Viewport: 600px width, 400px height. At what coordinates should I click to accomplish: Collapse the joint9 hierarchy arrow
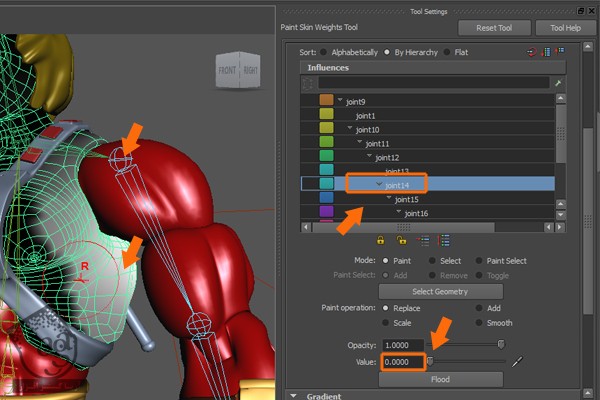340,100
